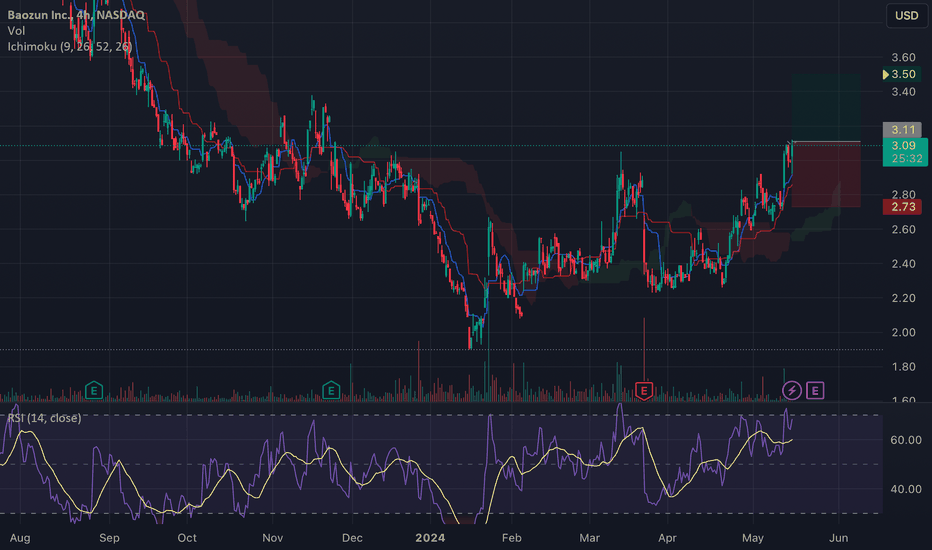Click the Baozun Inc., 4h, NASDAQ symbol title

76,15
